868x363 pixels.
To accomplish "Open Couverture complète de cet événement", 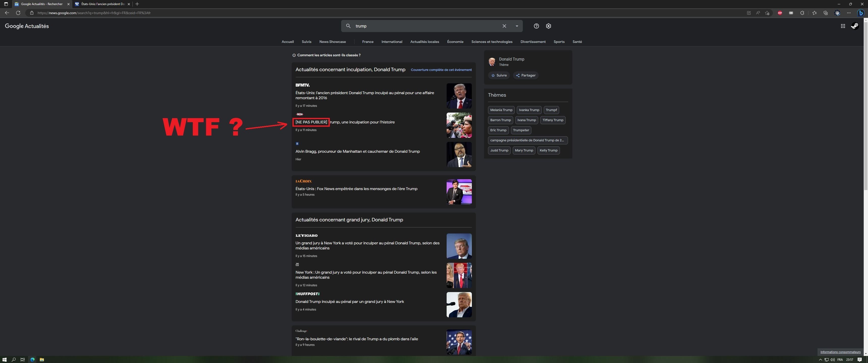I will [441, 70].
